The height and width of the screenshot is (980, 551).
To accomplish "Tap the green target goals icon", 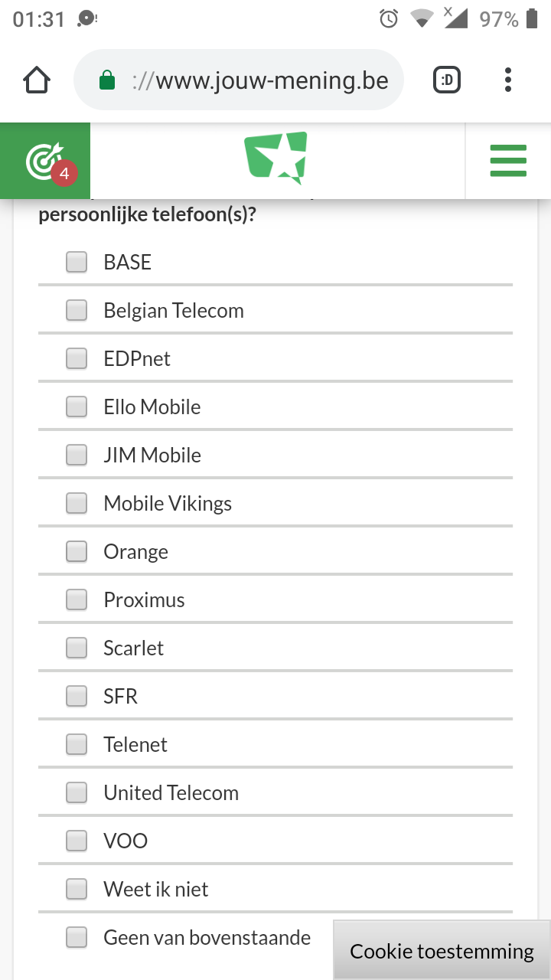I will pyautogui.click(x=45, y=161).
